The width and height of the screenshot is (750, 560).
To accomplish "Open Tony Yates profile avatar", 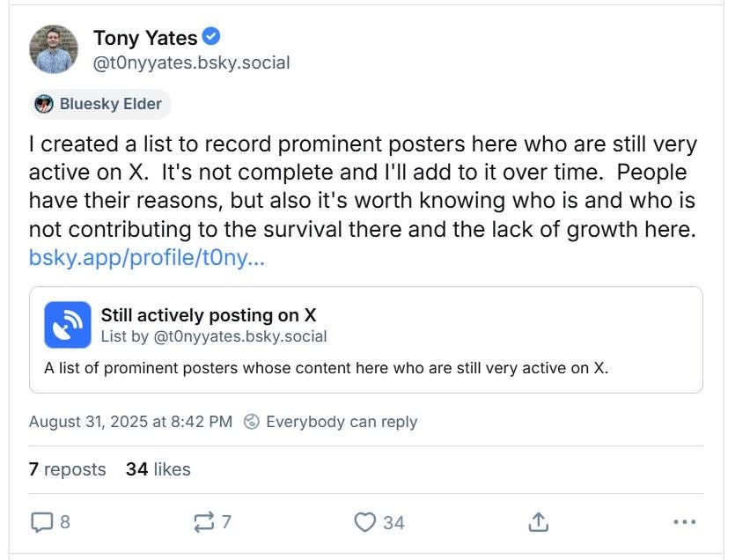I will pos(54,49).
